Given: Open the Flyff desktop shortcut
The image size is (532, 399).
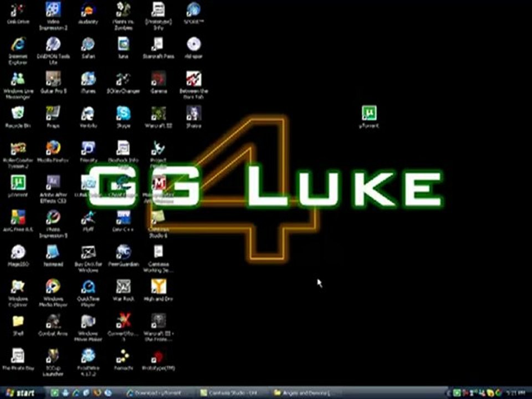Looking at the screenshot, I should [x=88, y=221].
